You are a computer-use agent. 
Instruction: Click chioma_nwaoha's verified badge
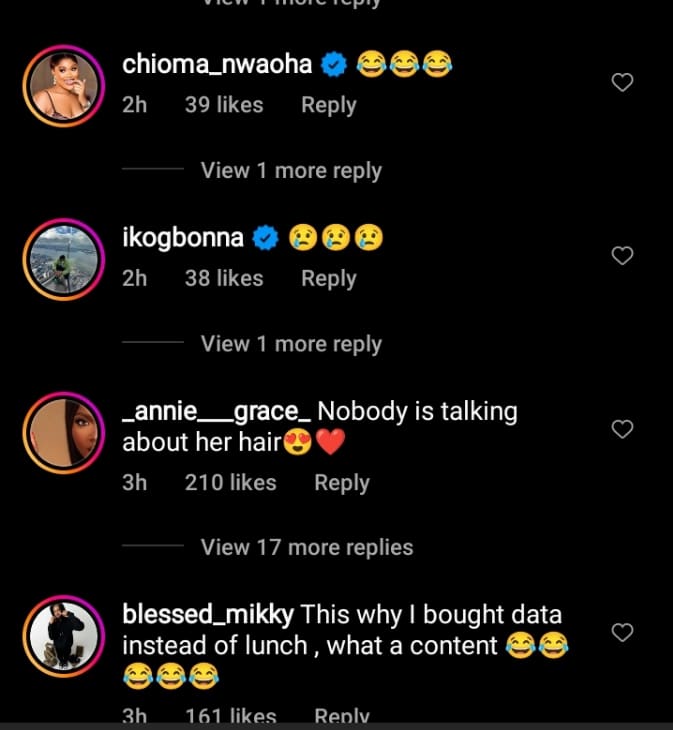coord(333,66)
